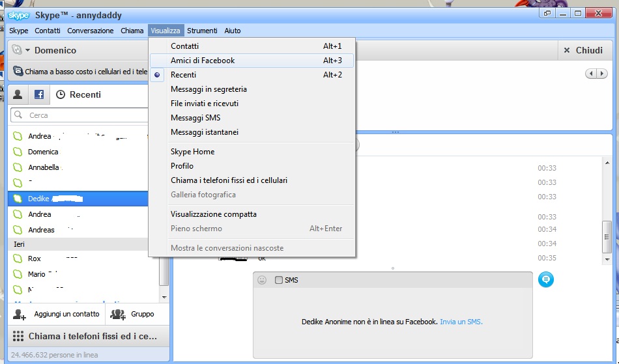619x364 pixels.
Task: Close the open Visualizza menu
Action: coord(166,31)
